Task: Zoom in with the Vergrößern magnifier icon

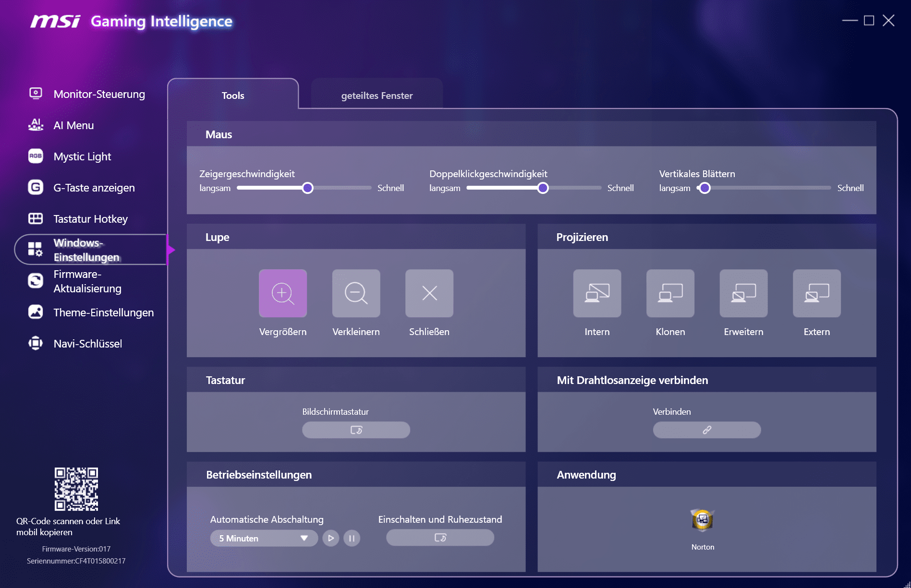Action: [283, 293]
